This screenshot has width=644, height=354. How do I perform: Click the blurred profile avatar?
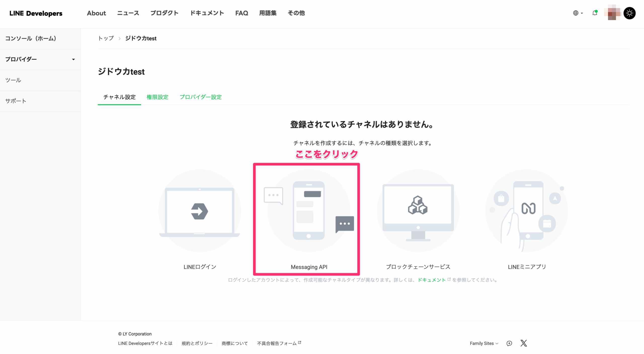613,13
